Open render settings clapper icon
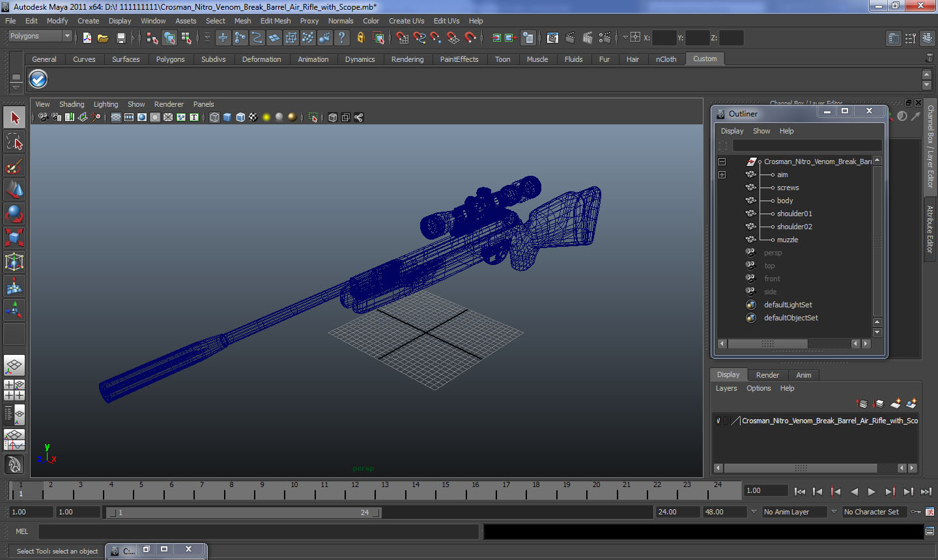The width and height of the screenshot is (938, 560). pyautogui.click(x=604, y=38)
